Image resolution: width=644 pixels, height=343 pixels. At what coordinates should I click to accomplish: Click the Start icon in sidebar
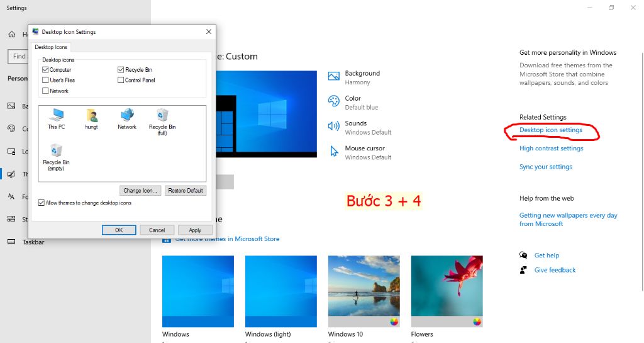pos(11,219)
